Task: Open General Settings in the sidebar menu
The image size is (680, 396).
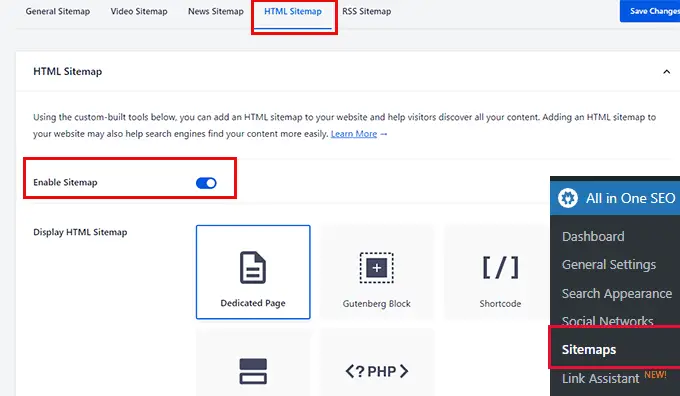Action: click(x=609, y=265)
